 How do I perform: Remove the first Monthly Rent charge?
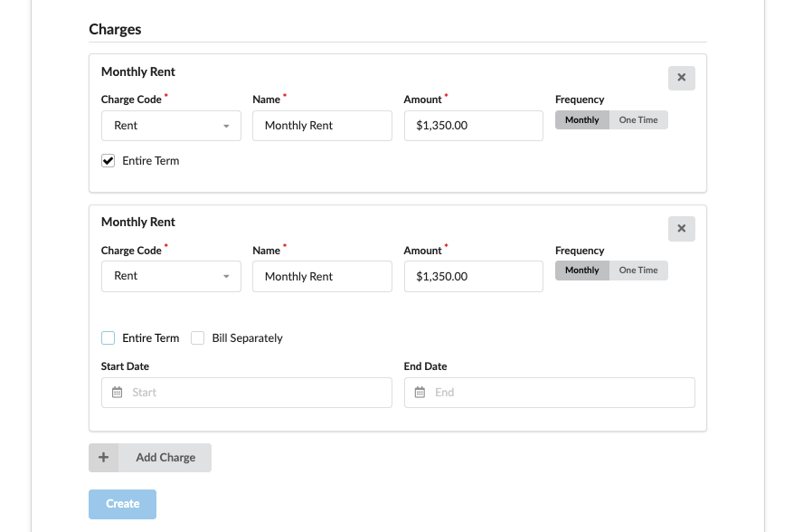682,78
